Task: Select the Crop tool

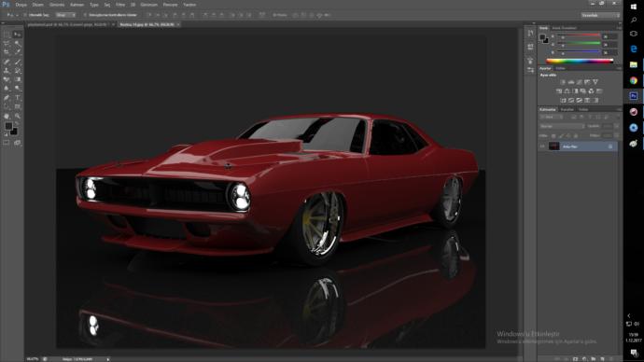Action: (7, 52)
